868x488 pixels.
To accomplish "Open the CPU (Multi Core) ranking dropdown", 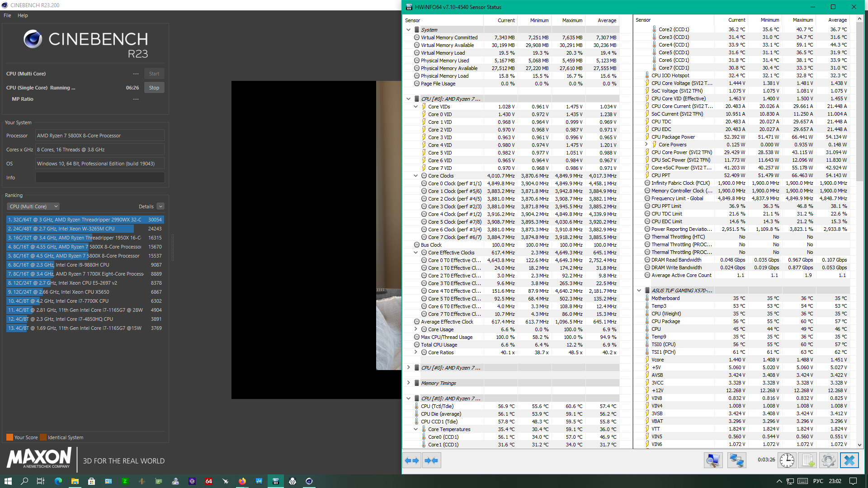I will [33, 206].
